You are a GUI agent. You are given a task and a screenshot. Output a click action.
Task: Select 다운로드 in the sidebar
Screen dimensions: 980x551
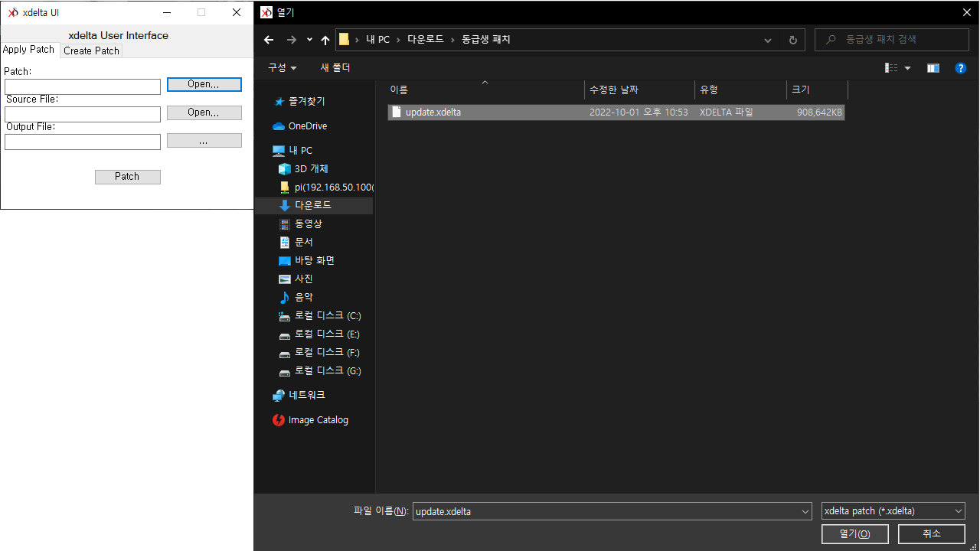coord(315,206)
